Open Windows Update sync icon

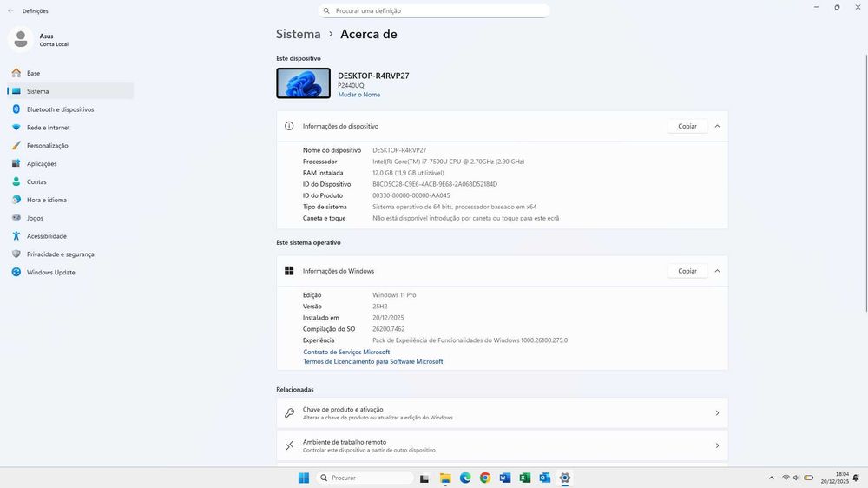pyautogui.click(x=16, y=272)
